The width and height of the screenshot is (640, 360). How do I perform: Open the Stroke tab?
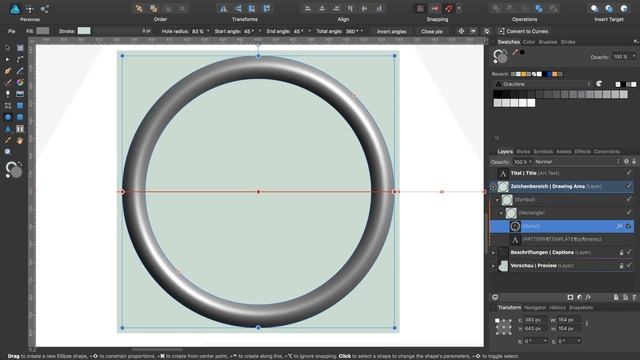568,42
